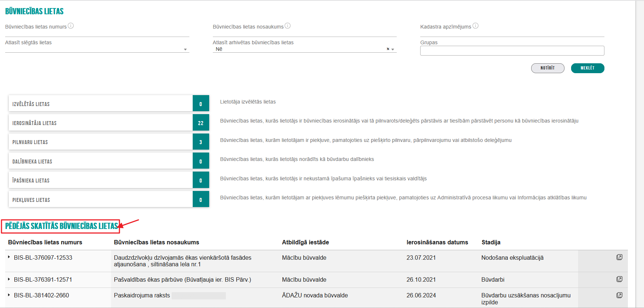Screen dimensions: 644x308
Task: Click 'Lietotāja izvēlētās lietas' description
Action: tap(248, 102)
